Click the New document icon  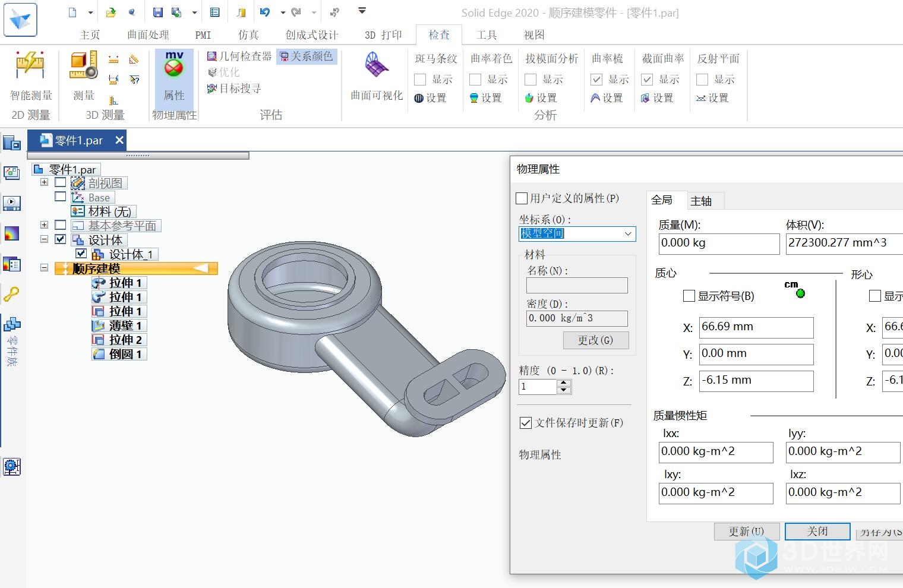coord(72,12)
